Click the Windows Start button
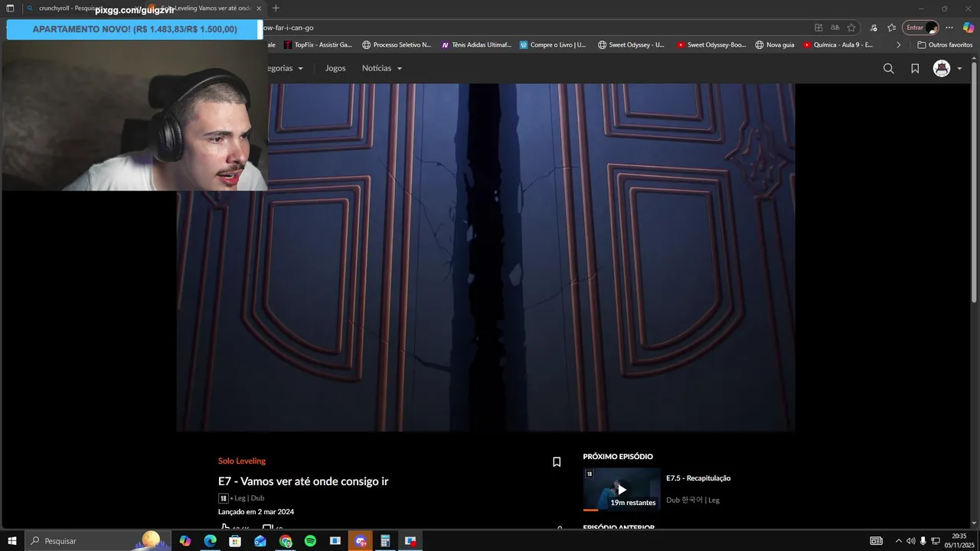Viewport: 980px width, 551px height. coord(12,541)
